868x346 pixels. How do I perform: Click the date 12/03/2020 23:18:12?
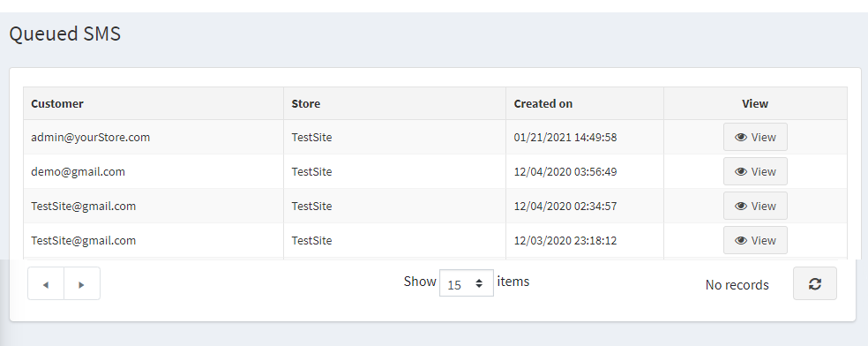pos(565,240)
